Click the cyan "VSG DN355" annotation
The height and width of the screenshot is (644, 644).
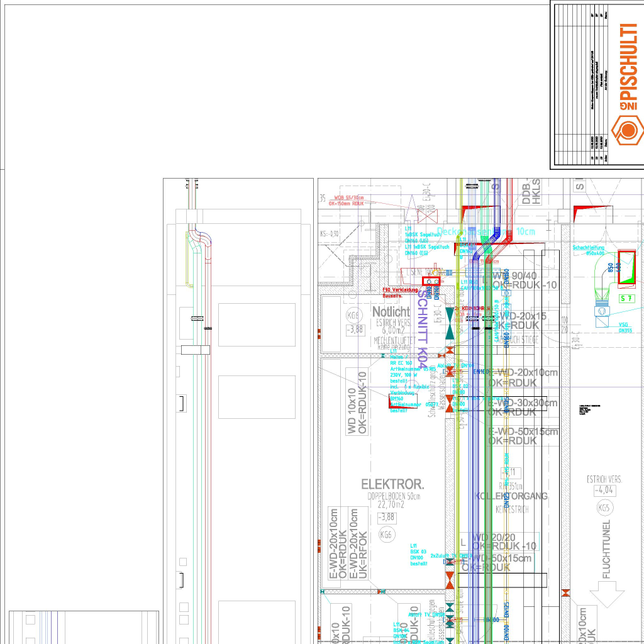click(625, 327)
